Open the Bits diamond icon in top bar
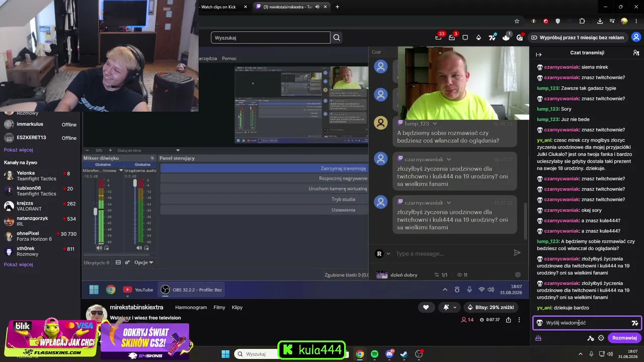644x362 pixels. click(478, 38)
